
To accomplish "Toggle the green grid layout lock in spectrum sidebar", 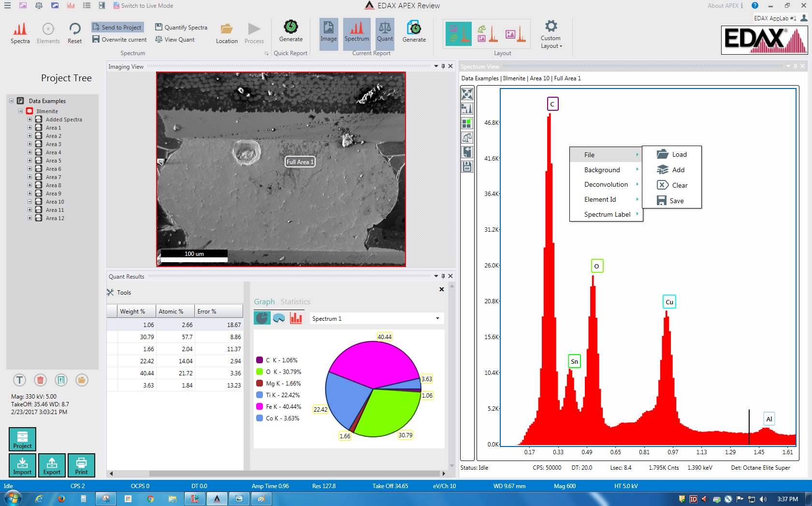I will click(467, 123).
